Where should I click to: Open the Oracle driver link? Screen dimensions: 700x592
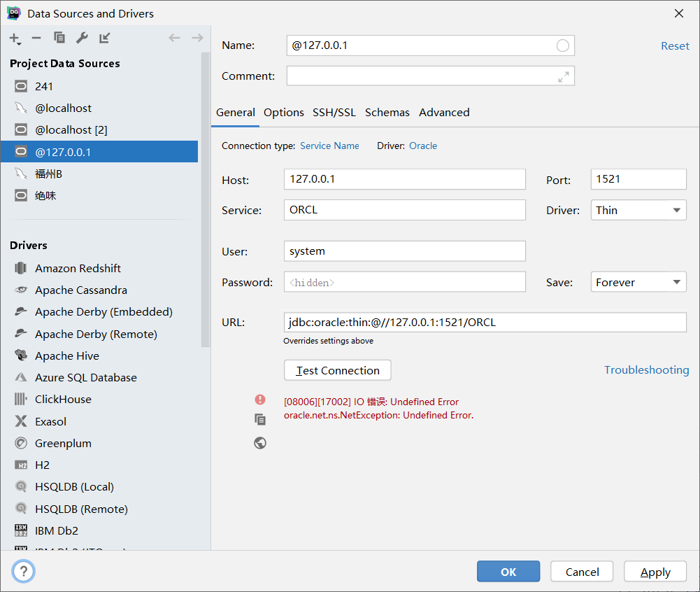[423, 146]
